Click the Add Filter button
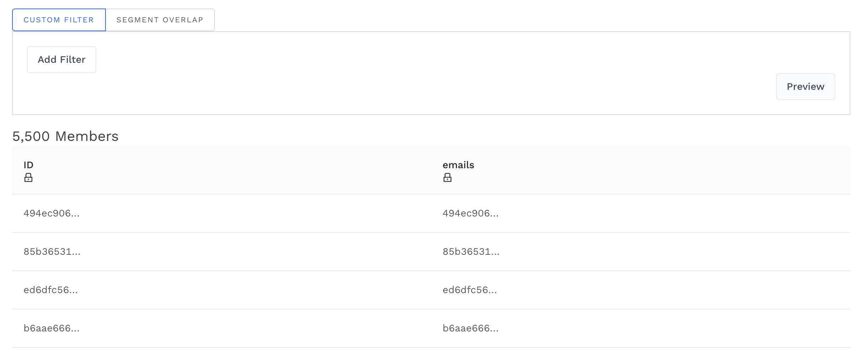Viewport: 868px width, 352px height. click(x=61, y=59)
